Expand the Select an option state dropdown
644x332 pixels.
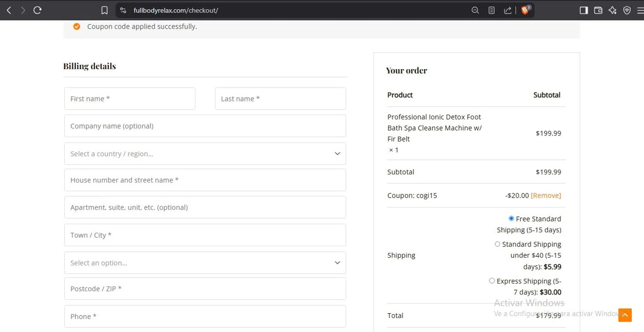click(205, 263)
